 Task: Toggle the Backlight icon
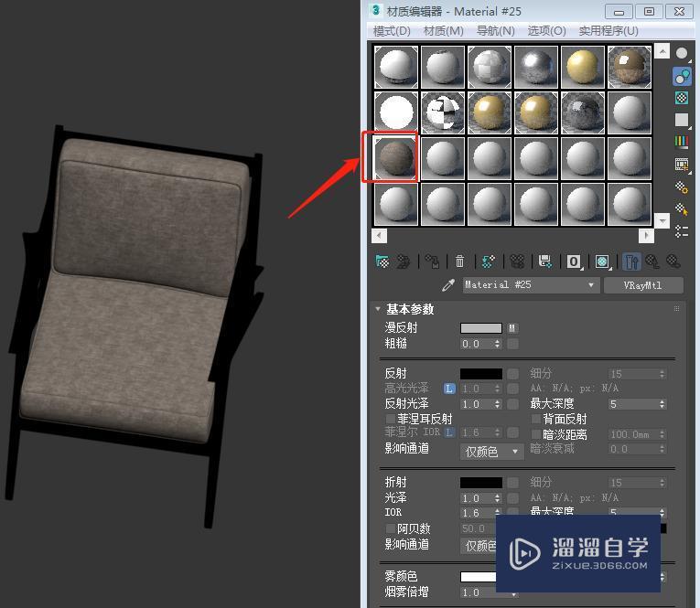pos(682,76)
